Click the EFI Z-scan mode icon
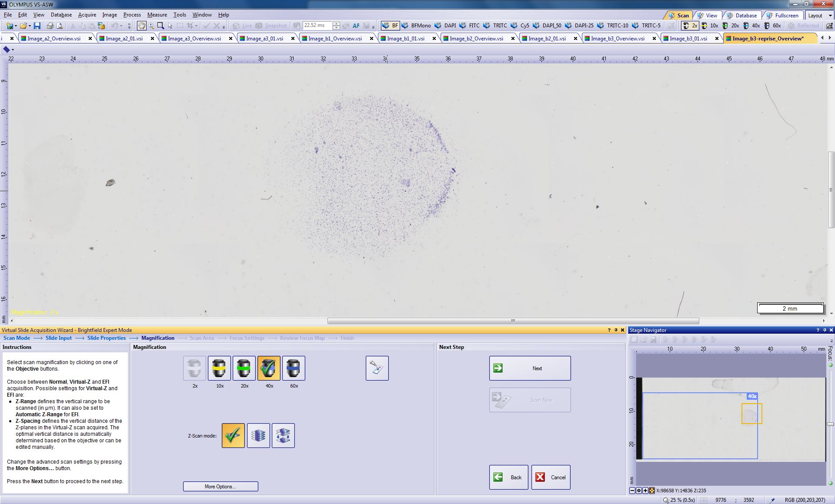835x504 pixels. click(x=283, y=435)
